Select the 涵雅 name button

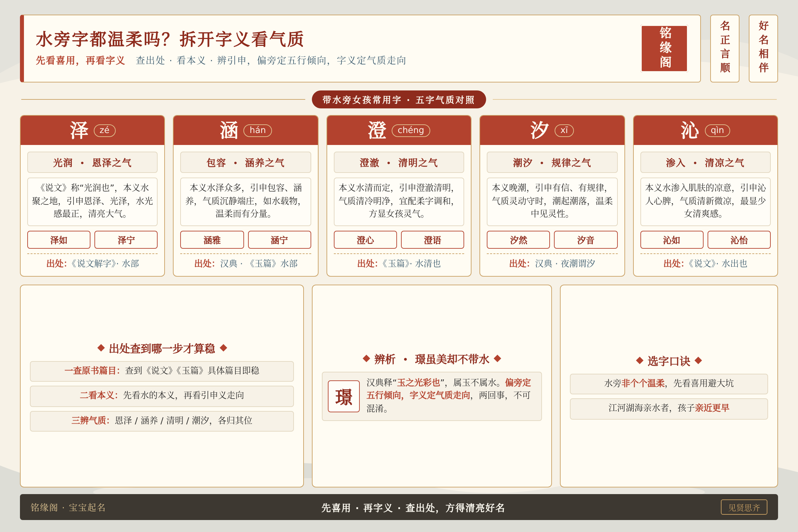point(212,240)
